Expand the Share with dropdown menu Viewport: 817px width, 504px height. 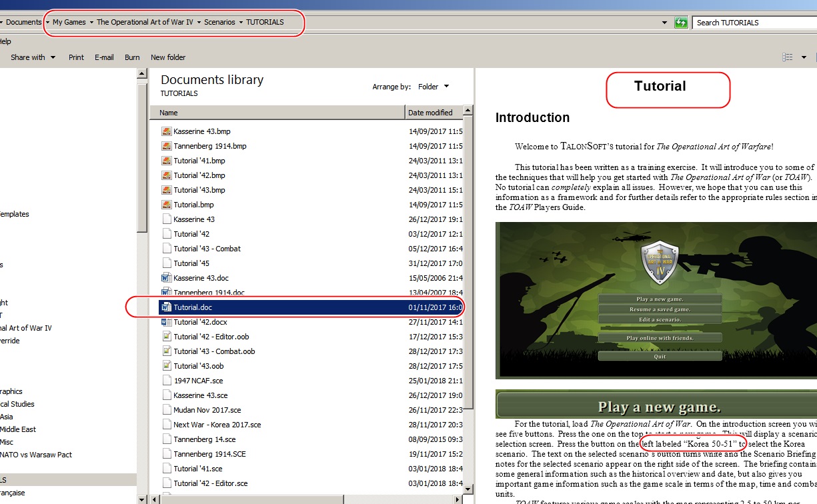33,57
